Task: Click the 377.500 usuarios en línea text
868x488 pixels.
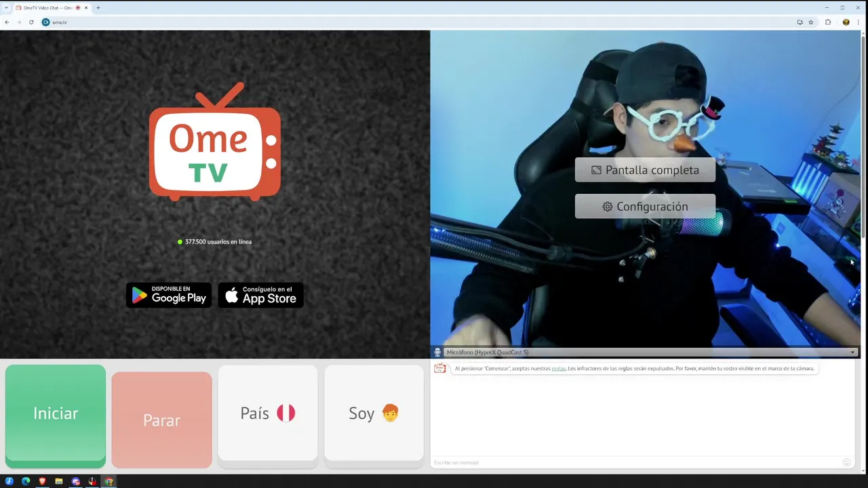Action: pos(218,242)
